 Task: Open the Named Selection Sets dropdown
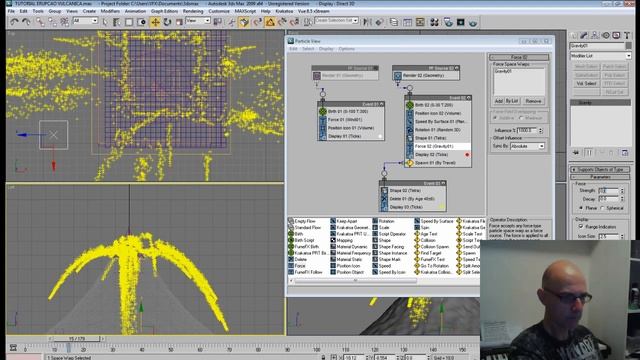click(336, 20)
